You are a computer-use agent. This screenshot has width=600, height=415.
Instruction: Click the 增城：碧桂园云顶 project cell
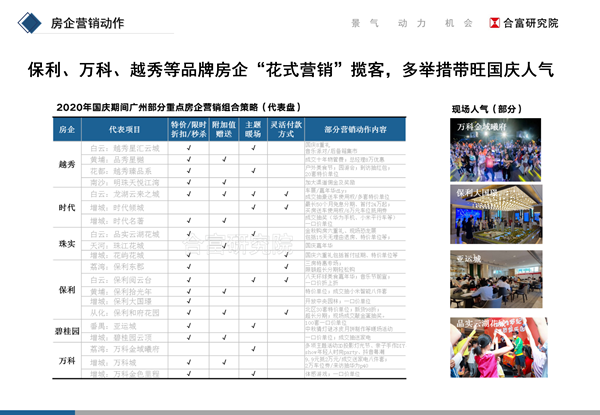coord(125,338)
